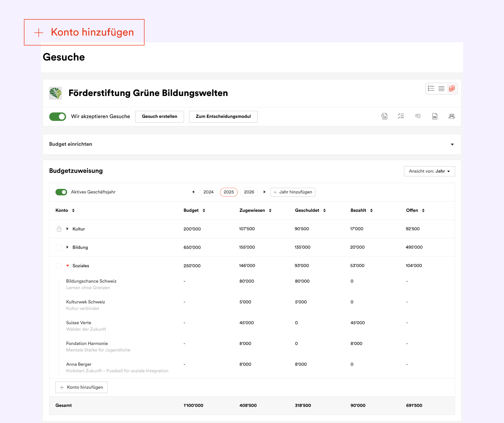Toggle Wir akzeptieren Gesuche switch
504x423 pixels.
(58, 116)
